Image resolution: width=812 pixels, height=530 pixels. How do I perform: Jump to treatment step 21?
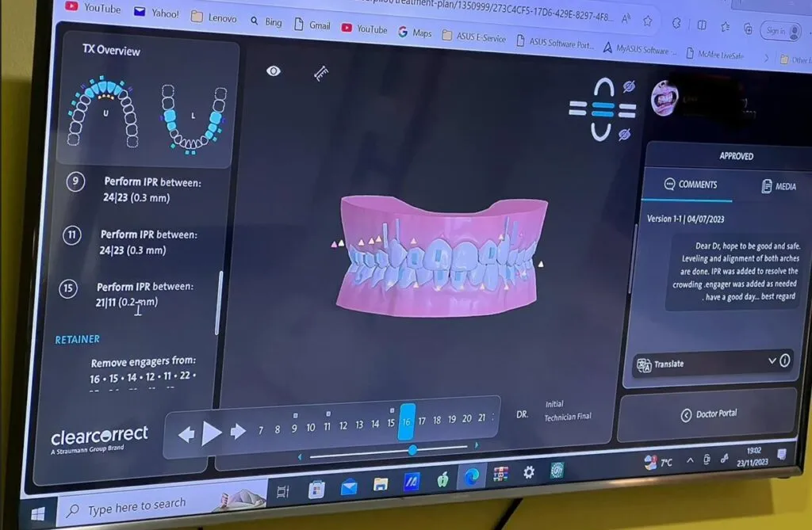tap(481, 418)
